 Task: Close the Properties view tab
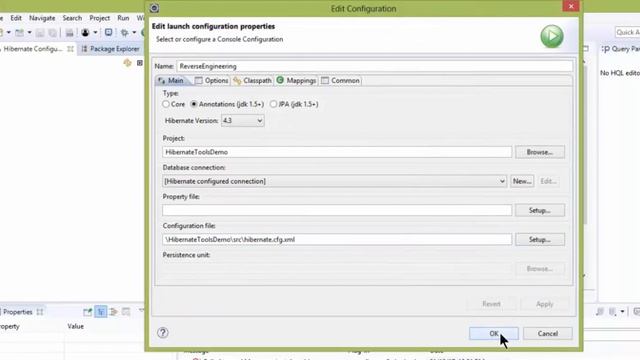pyautogui.click(x=40, y=312)
